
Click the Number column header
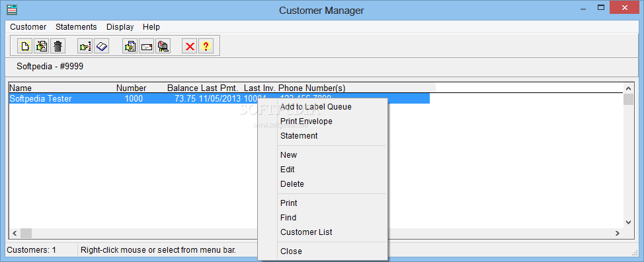click(x=131, y=88)
